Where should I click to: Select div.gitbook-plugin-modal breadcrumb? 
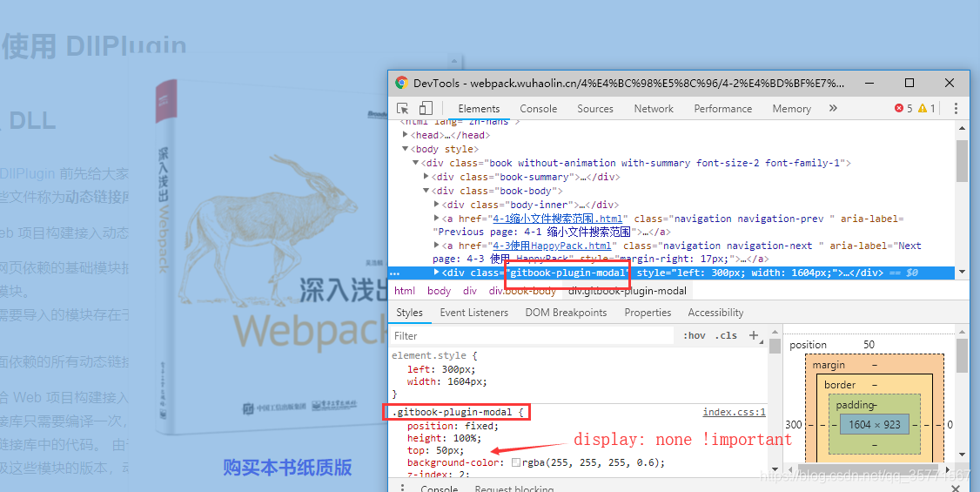(x=627, y=291)
